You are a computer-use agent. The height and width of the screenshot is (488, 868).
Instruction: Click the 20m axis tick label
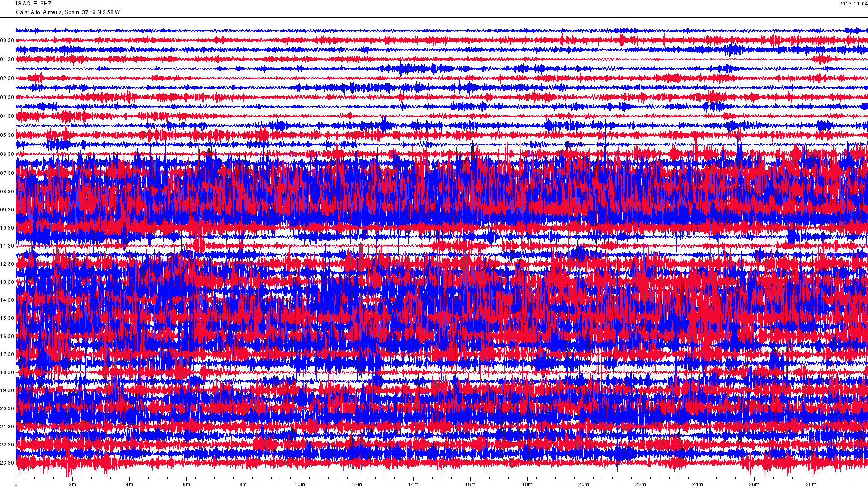coord(584,485)
